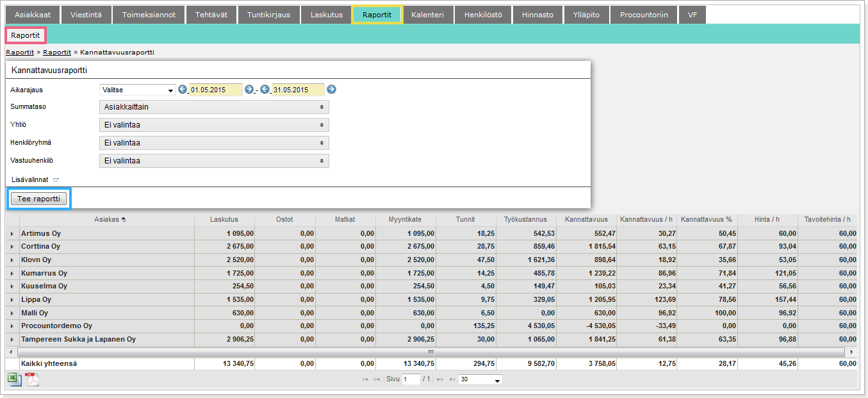Expand the Lippa Oy row
Image resolution: width=868 pixels, height=398 pixels.
[x=12, y=300]
